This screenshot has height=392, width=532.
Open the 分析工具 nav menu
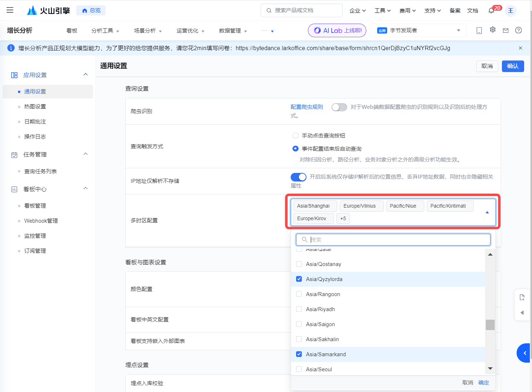coord(105,31)
